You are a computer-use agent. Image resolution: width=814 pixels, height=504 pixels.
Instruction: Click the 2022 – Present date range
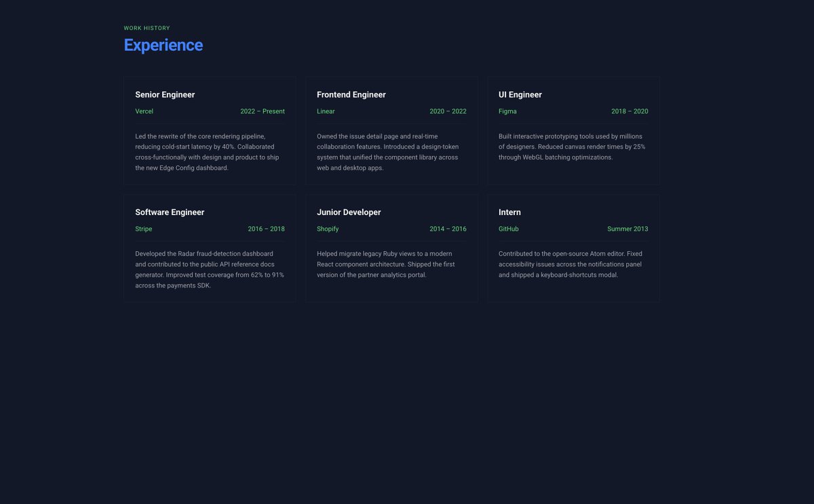[x=263, y=111]
